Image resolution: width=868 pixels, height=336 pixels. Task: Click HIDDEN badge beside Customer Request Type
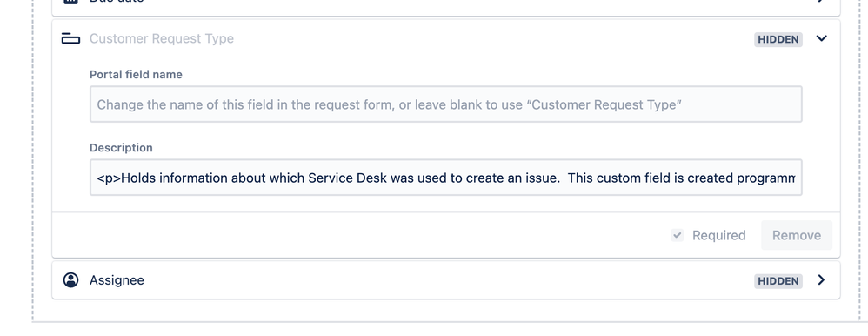(778, 39)
